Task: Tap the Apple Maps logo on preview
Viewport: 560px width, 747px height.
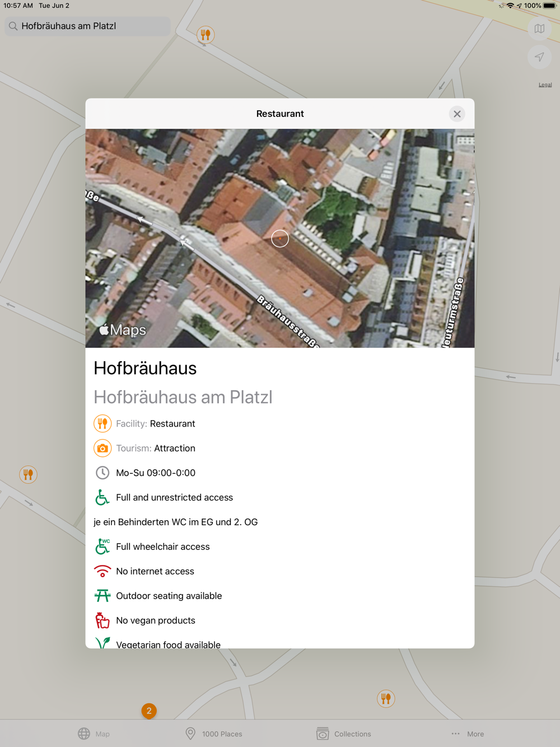Action: pyautogui.click(x=123, y=330)
